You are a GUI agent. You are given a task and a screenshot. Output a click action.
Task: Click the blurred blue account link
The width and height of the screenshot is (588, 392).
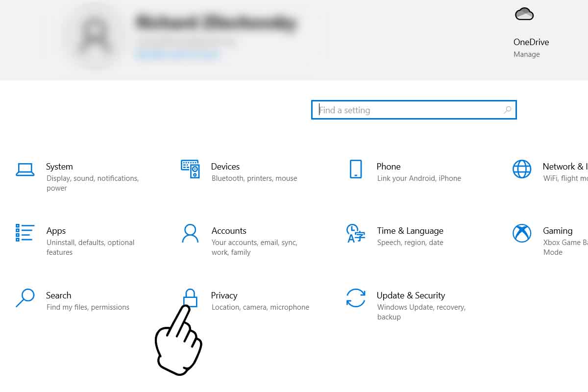[x=178, y=54]
